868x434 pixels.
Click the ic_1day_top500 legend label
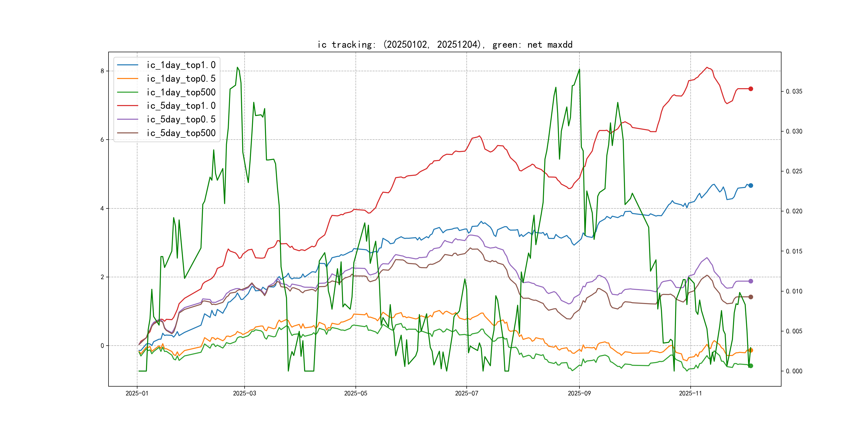point(181,92)
